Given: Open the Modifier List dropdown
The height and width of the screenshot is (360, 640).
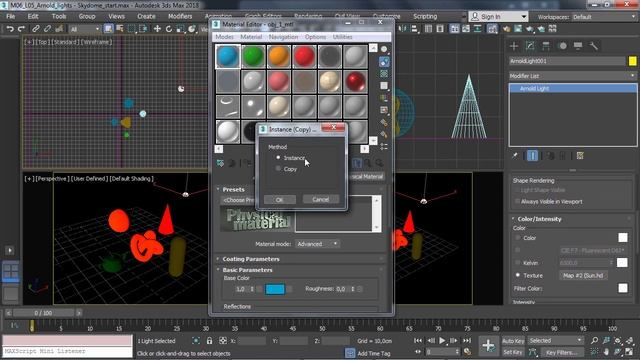Looking at the screenshot, I should [573, 76].
